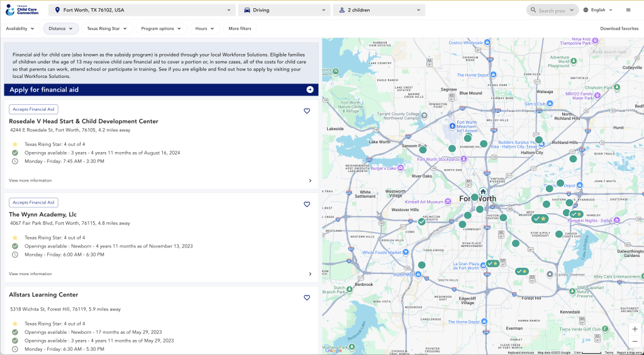Click the Texas Child Care Connection logo
The width and height of the screenshot is (644, 355).
(x=22, y=10)
